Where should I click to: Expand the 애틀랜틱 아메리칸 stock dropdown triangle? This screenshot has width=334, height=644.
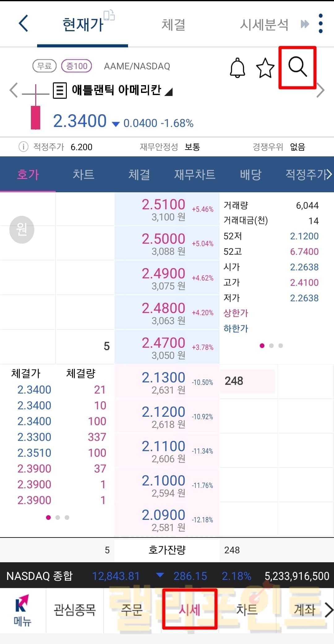click(169, 92)
